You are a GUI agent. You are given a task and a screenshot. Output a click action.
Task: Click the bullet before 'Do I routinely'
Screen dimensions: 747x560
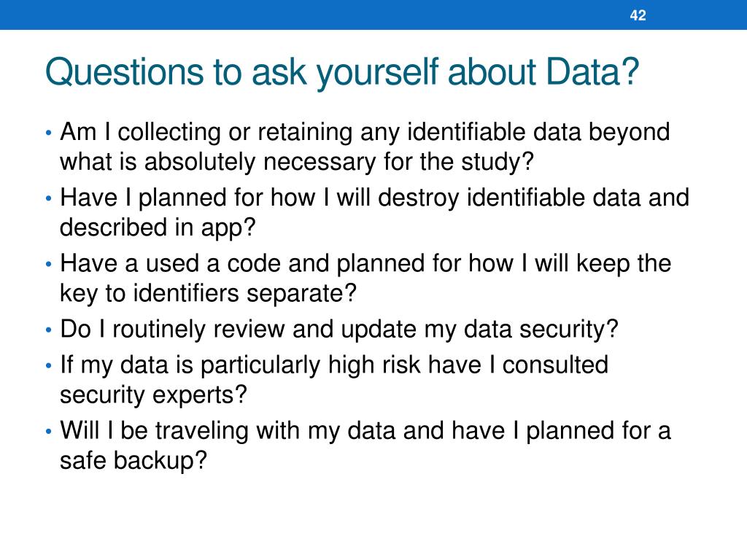(48, 330)
